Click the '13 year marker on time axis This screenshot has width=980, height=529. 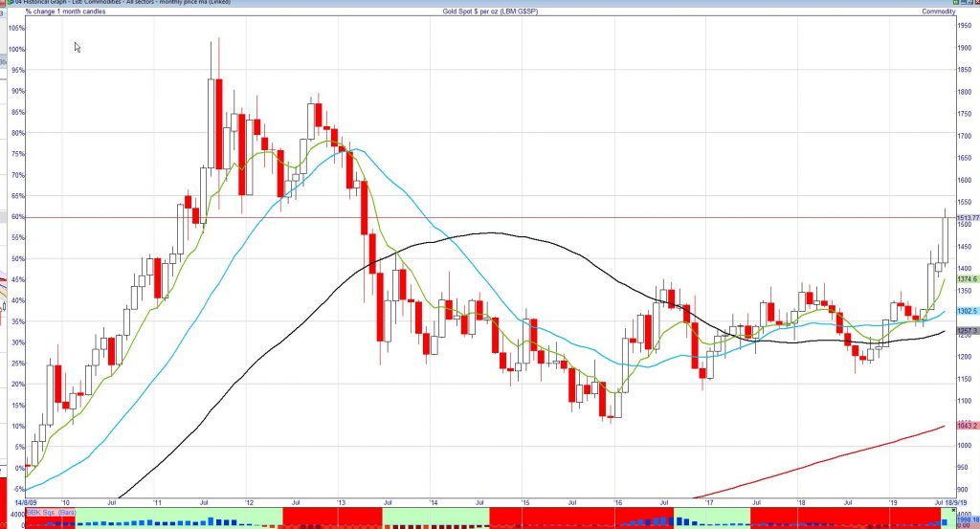[x=342, y=502]
